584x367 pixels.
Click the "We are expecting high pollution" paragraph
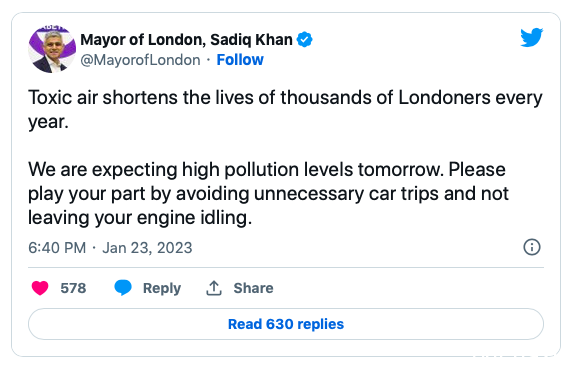pyautogui.click(x=268, y=193)
